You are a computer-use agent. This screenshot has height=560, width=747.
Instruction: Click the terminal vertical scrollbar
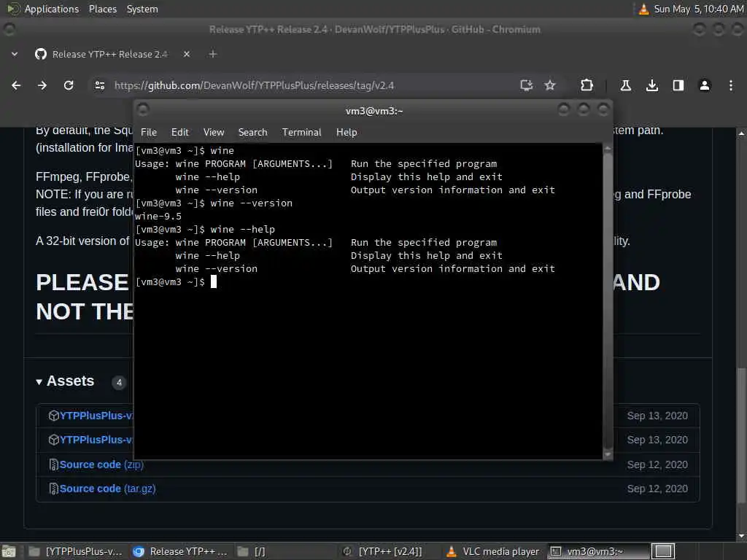pos(608,301)
